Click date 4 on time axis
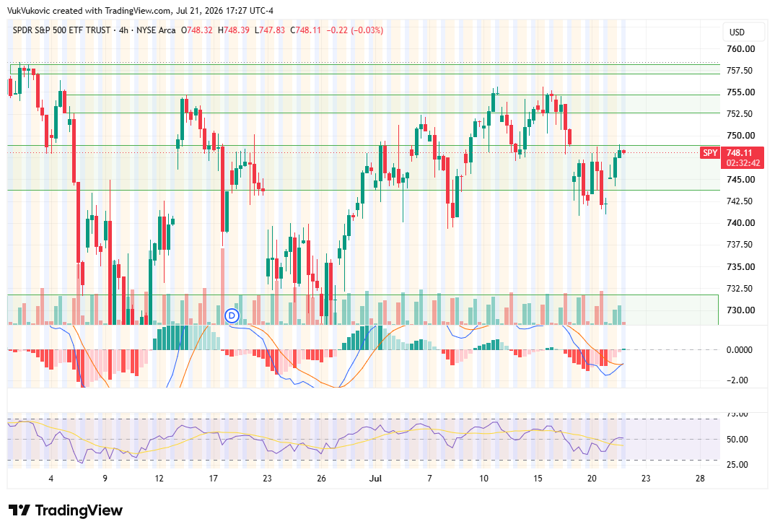 [x=51, y=478]
